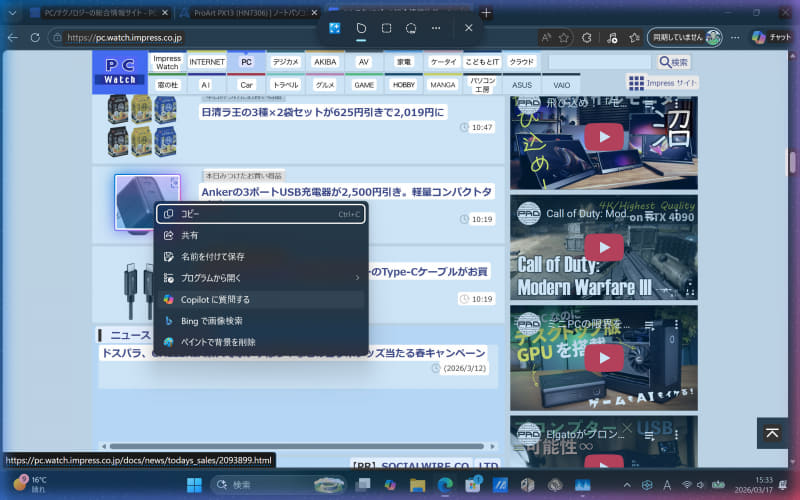Image resolution: width=800 pixels, height=500 pixels.
Task: Open the Edge three-dot settings menu
Action: [x=735, y=37]
